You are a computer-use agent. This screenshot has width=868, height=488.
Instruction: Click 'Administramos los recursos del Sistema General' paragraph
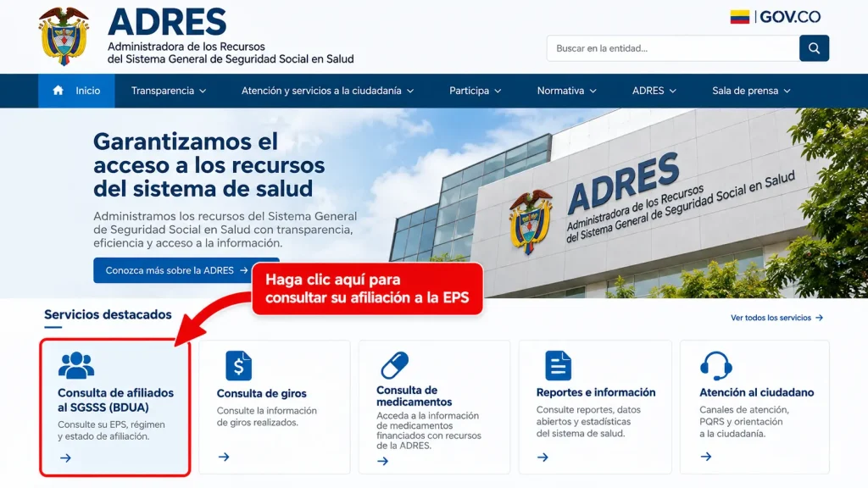tap(225, 230)
